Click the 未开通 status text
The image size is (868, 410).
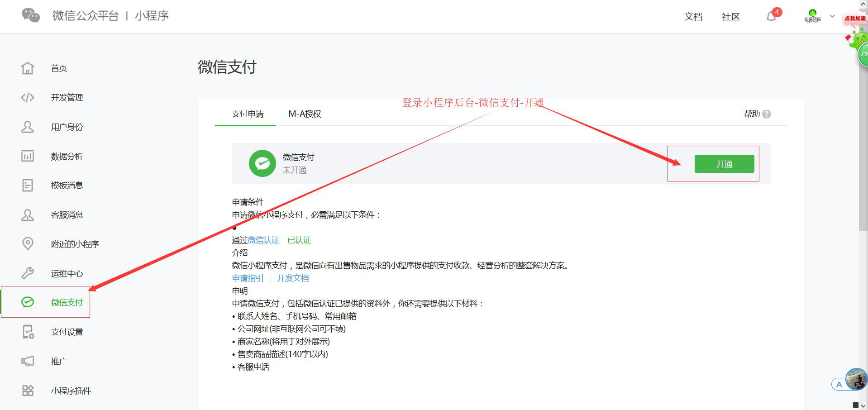(295, 170)
